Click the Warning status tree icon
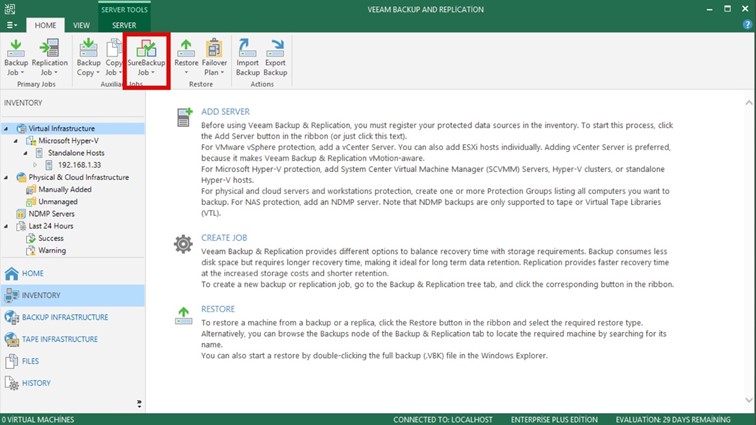Image resolution: width=756 pixels, height=425 pixels. click(31, 250)
